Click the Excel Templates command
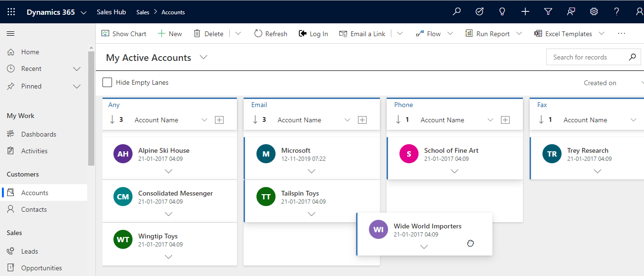Viewport: 644px width, 276px height. point(563,34)
